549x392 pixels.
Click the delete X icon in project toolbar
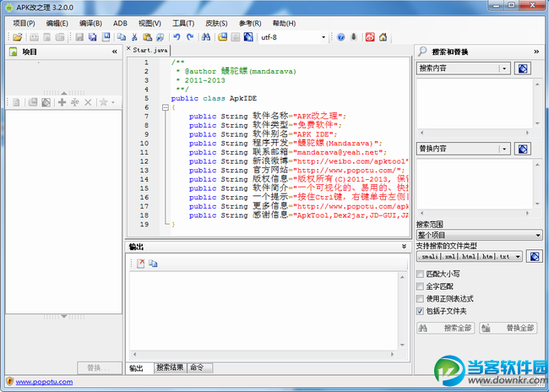[88, 102]
